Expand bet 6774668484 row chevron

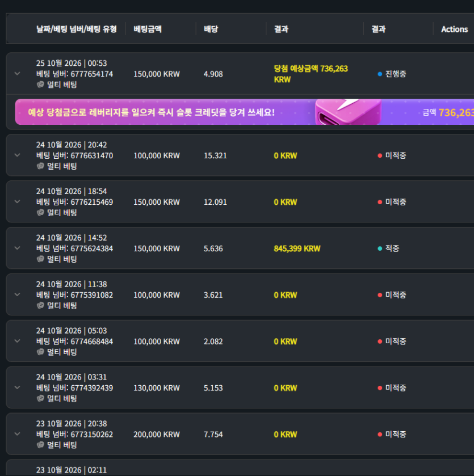pyautogui.click(x=17, y=341)
